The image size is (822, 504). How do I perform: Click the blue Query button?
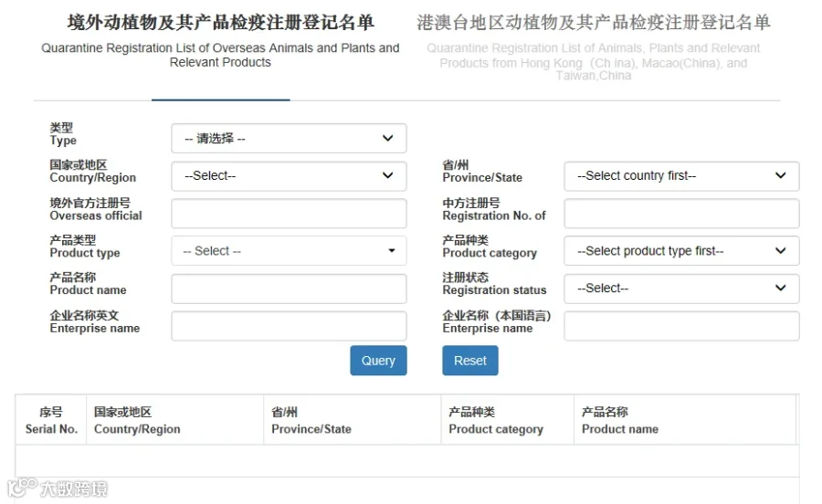(x=378, y=361)
